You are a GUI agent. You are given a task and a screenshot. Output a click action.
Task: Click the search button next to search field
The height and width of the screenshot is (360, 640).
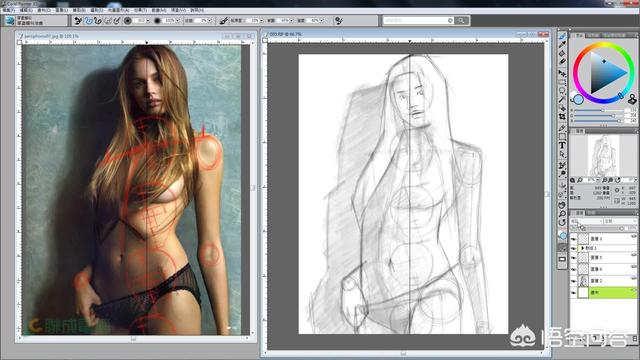(461, 20)
